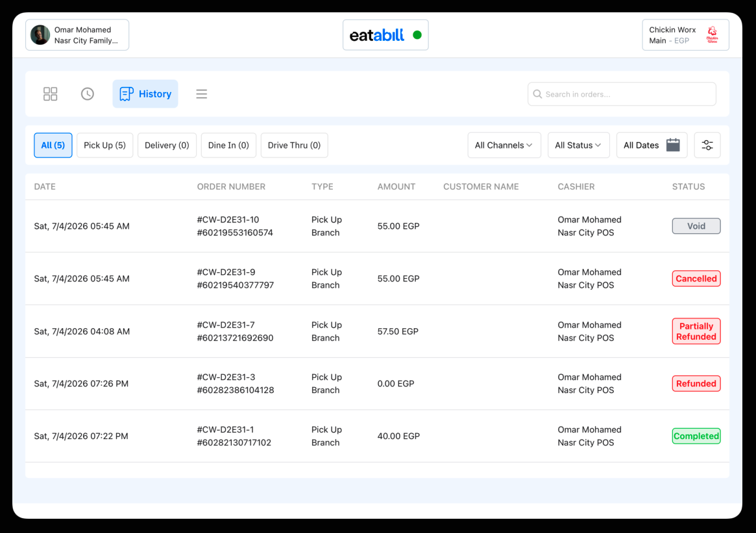Click date Sat, 7/4/2026 07:26 PM

point(81,384)
